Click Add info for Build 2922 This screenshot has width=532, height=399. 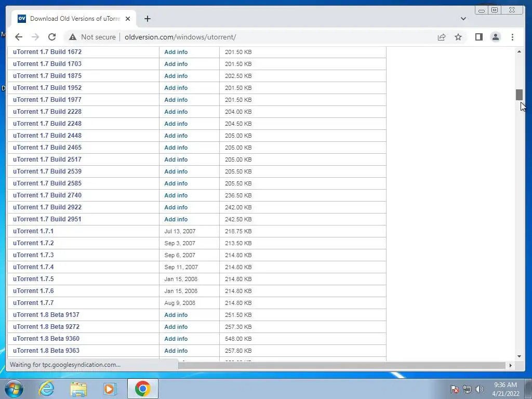coord(176,207)
